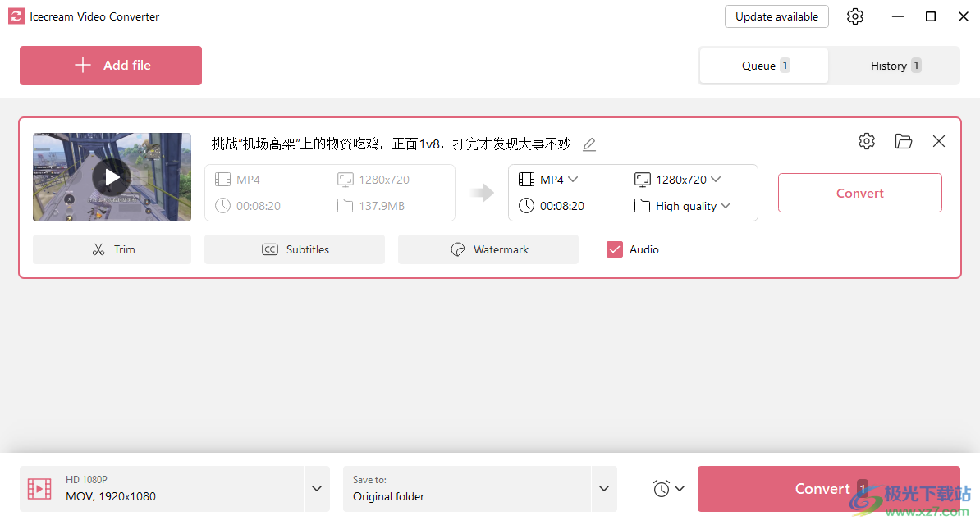980x525 pixels.
Task: Click the pencil icon to rename the file
Action: click(x=588, y=144)
